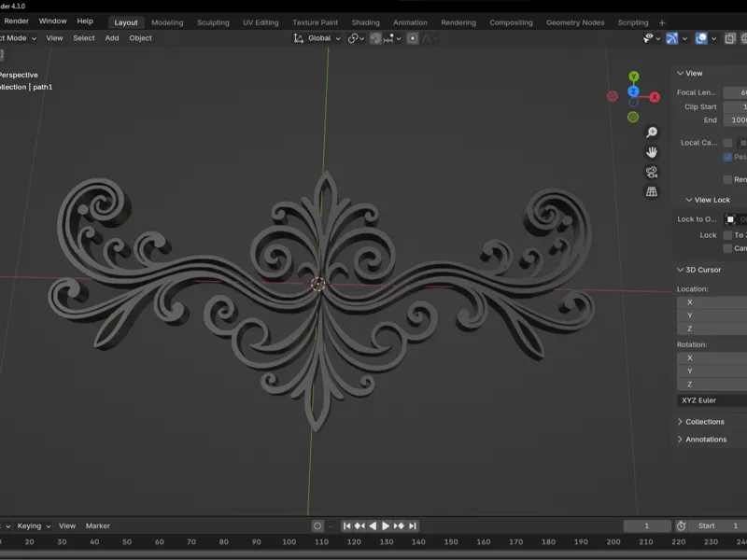This screenshot has height=560, width=747.
Task: Open the viewport View menu
Action: click(54, 38)
